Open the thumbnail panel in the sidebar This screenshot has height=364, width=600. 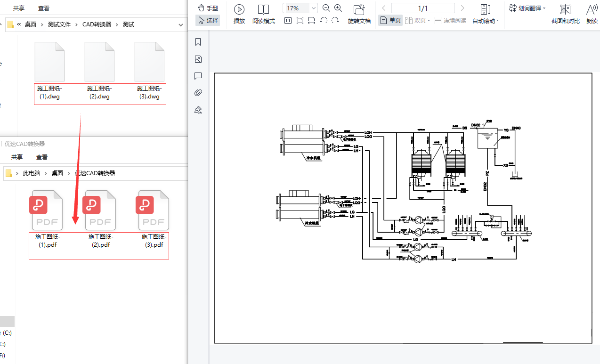(198, 59)
